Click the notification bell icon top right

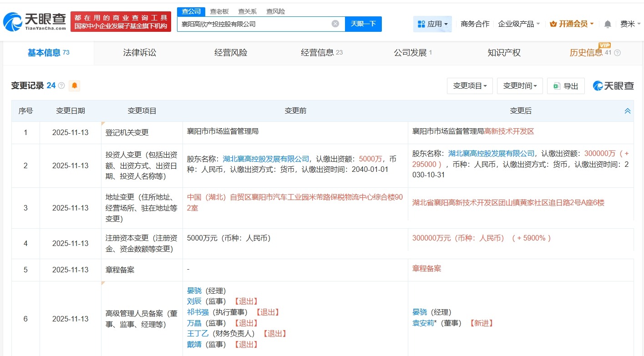pyautogui.click(x=607, y=24)
